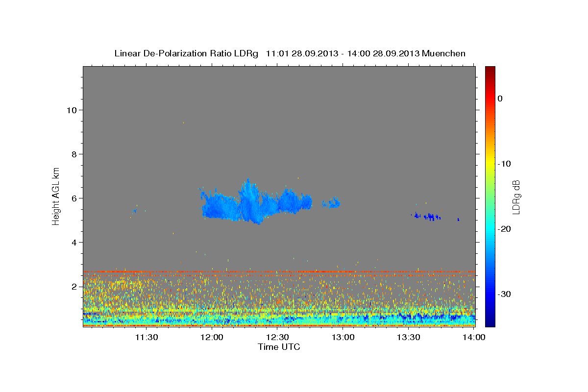This screenshot has height=392, width=588.
Task: Click the 'Time UTC' axis label
Action: tap(279, 347)
